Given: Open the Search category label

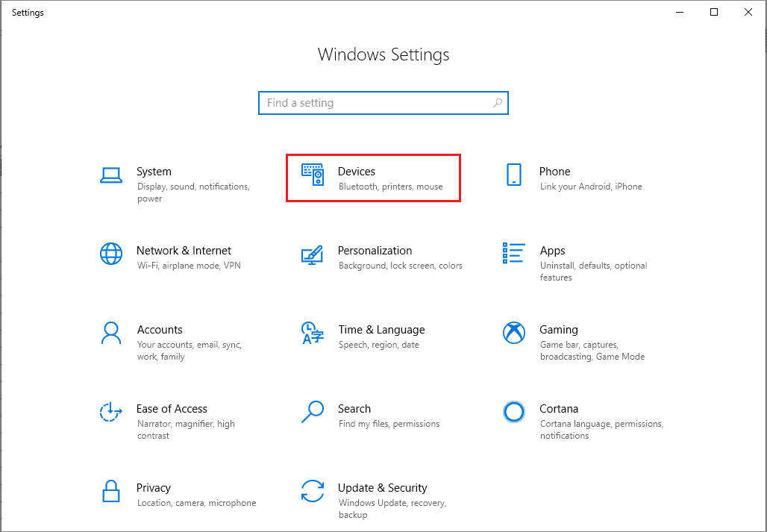Looking at the screenshot, I should (354, 409).
